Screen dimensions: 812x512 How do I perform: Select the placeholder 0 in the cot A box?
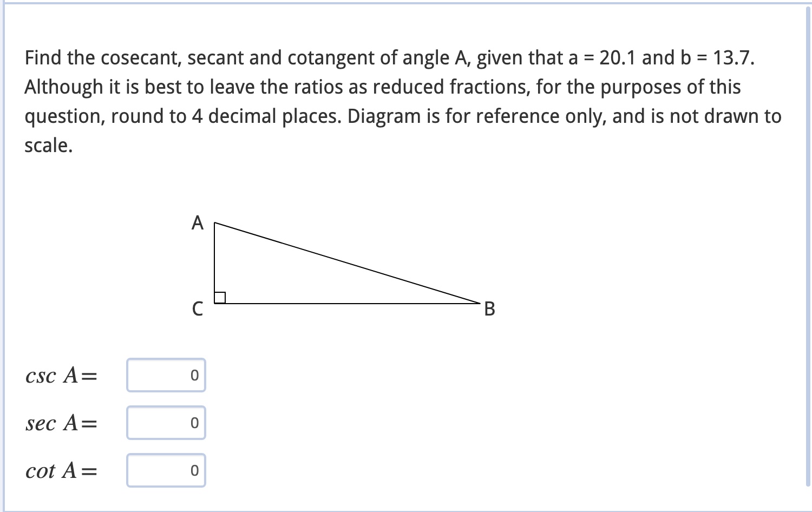(194, 470)
